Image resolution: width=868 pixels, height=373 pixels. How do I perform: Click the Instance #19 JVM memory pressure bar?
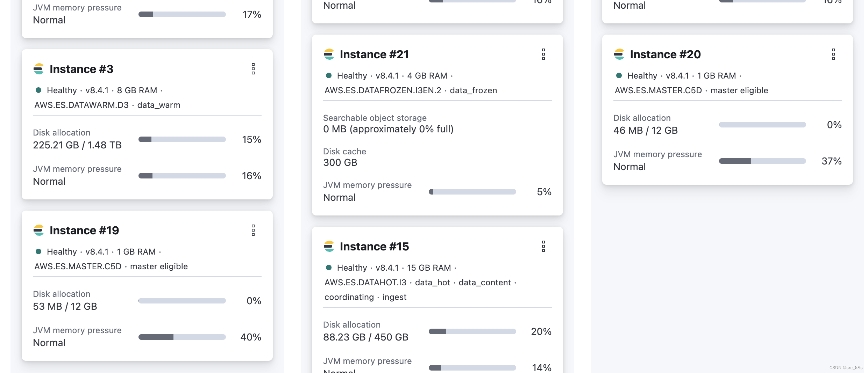(x=182, y=337)
